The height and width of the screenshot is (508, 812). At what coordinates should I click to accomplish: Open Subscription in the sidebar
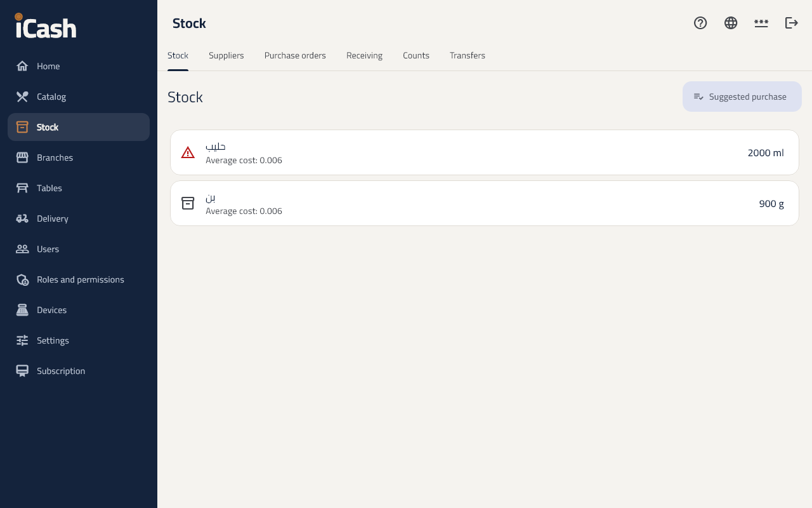(x=79, y=371)
